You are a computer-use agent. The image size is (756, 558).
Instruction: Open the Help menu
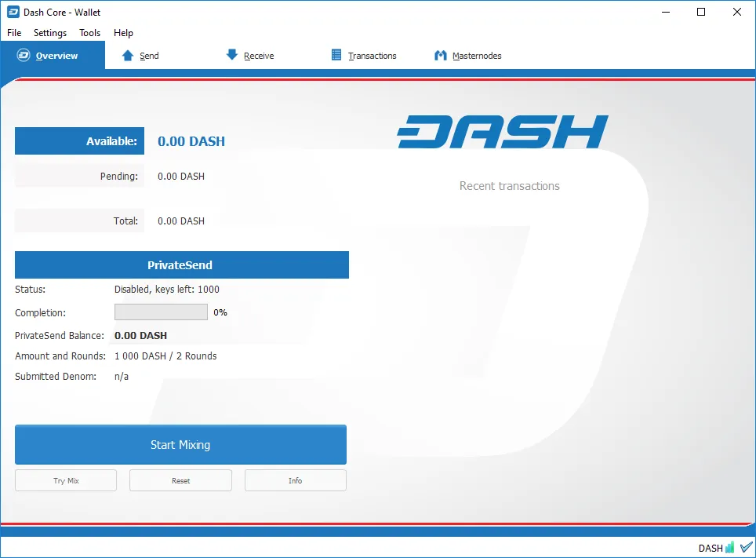[x=123, y=33]
